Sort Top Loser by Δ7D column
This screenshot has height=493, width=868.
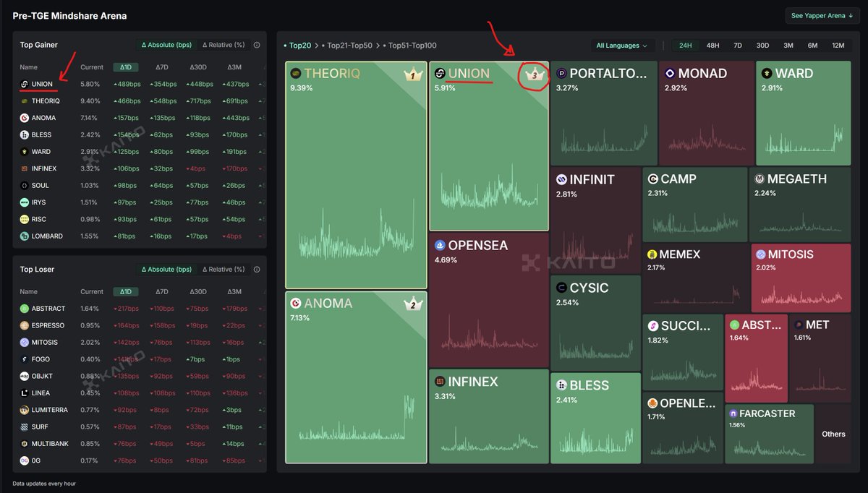click(x=162, y=292)
